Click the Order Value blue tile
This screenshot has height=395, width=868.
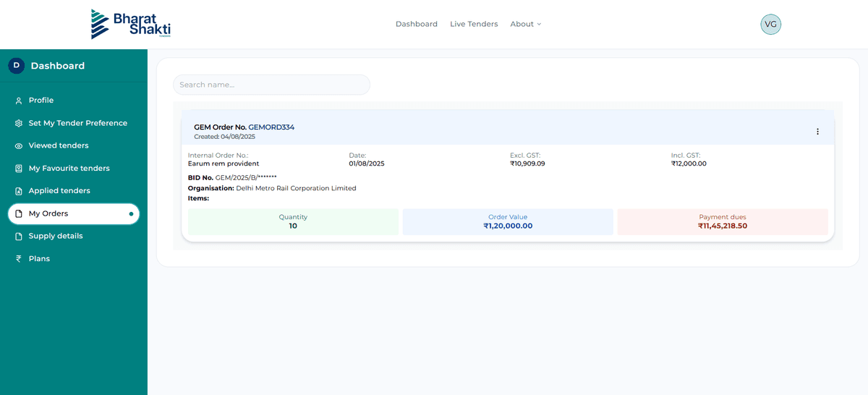pos(508,221)
